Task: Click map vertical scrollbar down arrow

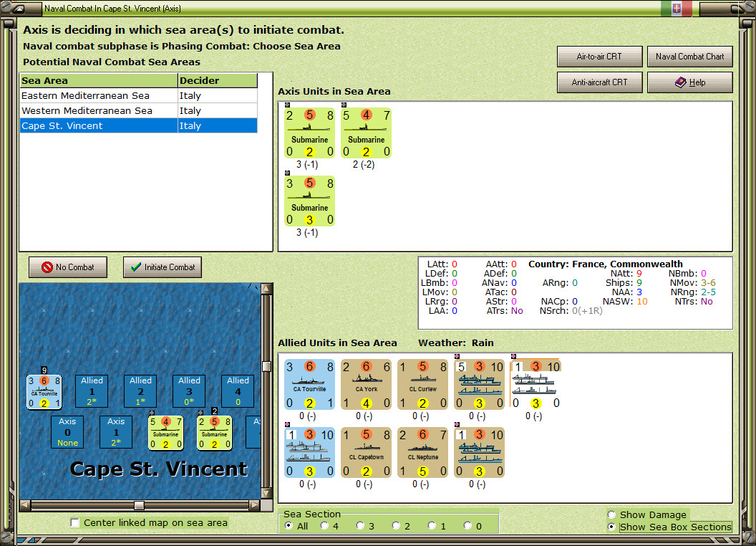Action: tap(266, 494)
